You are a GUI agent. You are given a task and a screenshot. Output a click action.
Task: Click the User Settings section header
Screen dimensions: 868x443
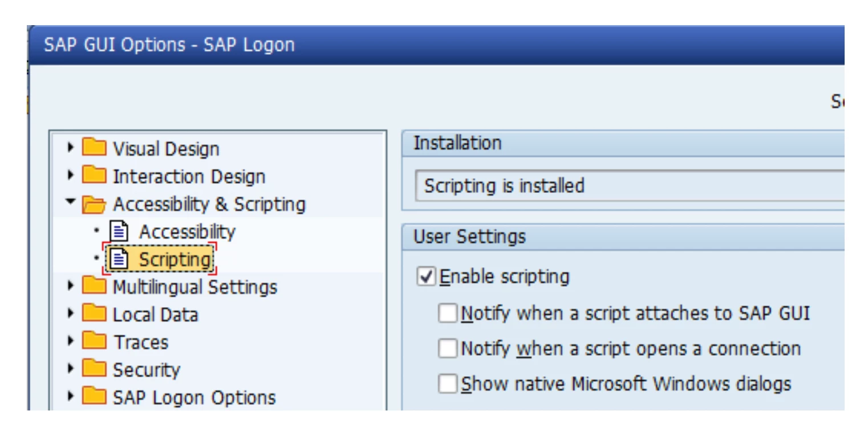pyautogui.click(x=623, y=237)
